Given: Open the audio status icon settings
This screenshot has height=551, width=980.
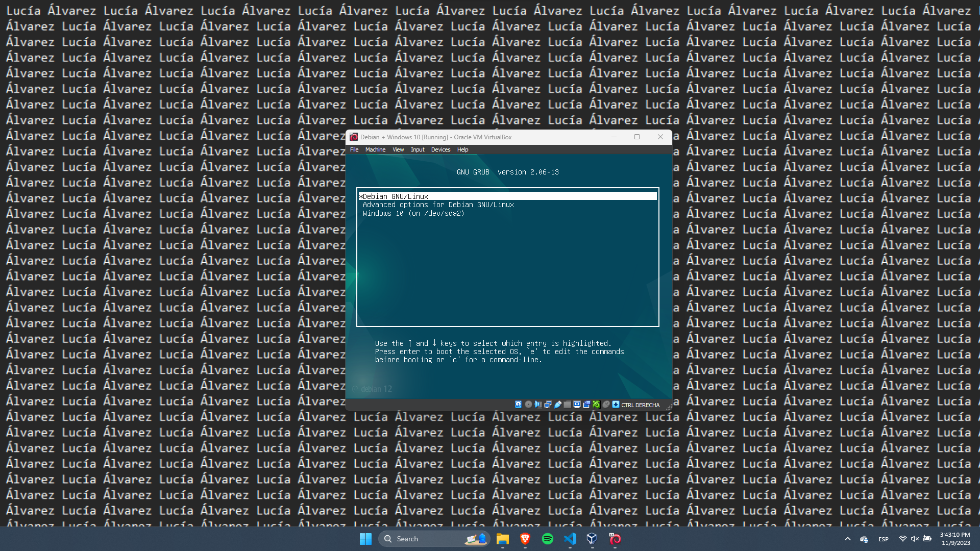Looking at the screenshot, I should point(538,405).
